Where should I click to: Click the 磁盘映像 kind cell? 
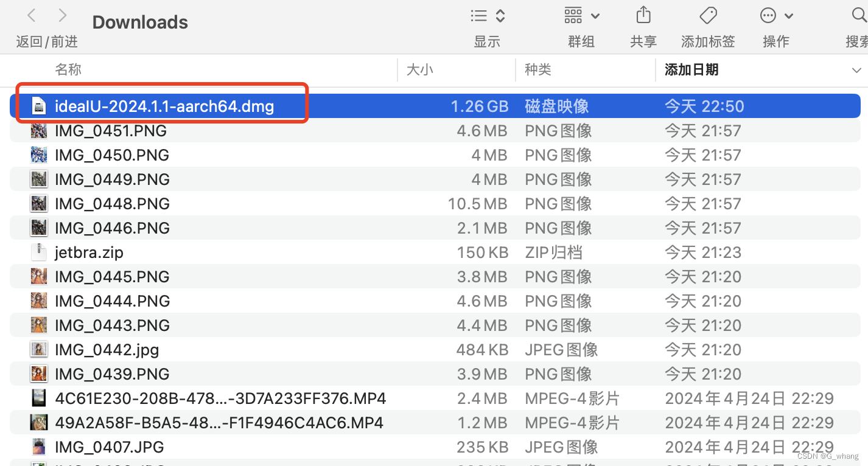tap(556, 106)
